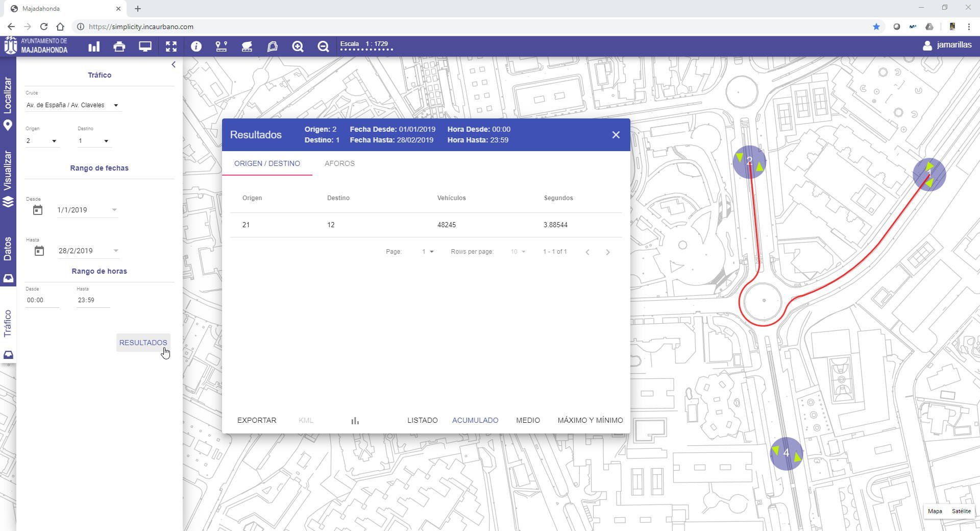The height and width of the screenshot is (531, 980).
Task: Select the ACUMULADO view mode
Action: (x=475, y=420)
